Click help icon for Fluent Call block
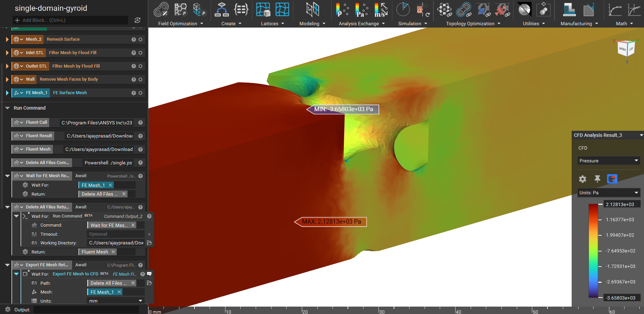This screenshot has height=314, width=644. [141, 123]
